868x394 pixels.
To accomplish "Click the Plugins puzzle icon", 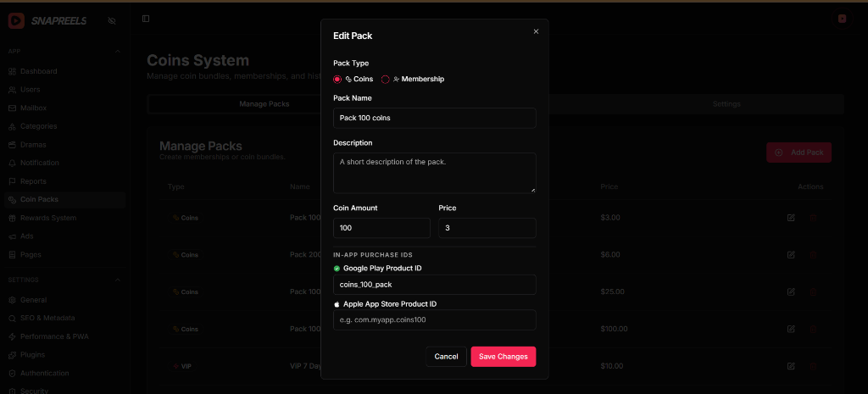I will 12,355.
